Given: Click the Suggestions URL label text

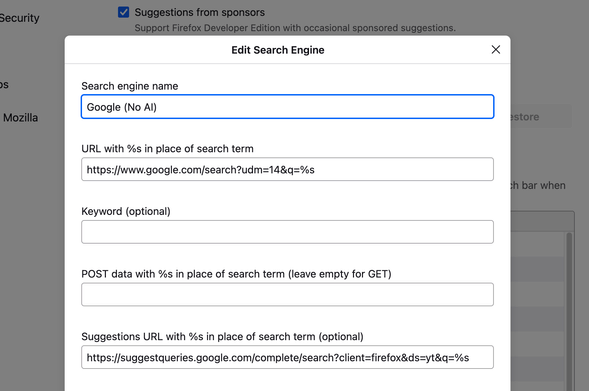Looking at the screenshot, I should coord(222,337).
